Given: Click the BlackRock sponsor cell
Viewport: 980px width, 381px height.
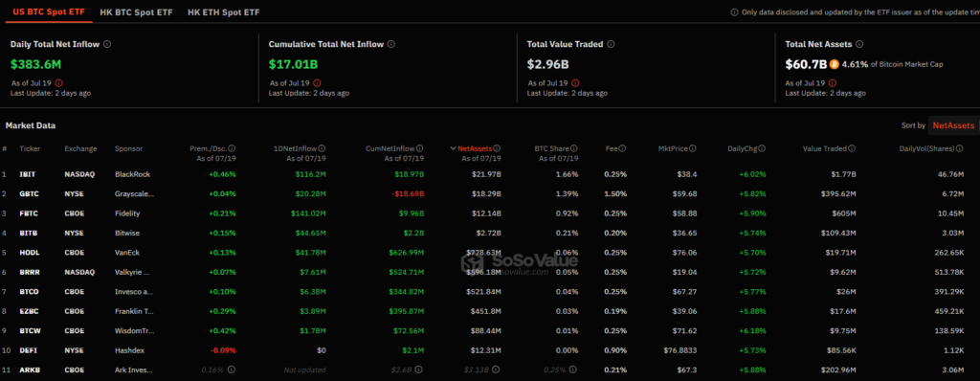Looking at the screenshot, I should point(132,174).
